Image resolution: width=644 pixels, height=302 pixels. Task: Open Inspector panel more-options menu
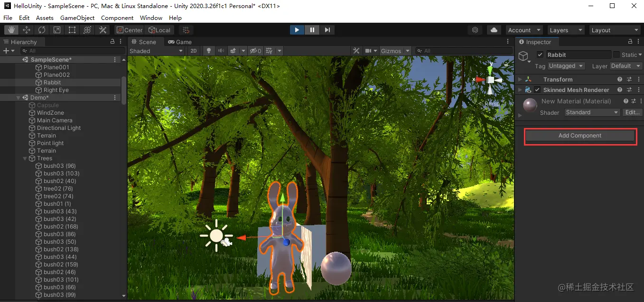coord(638,42)
